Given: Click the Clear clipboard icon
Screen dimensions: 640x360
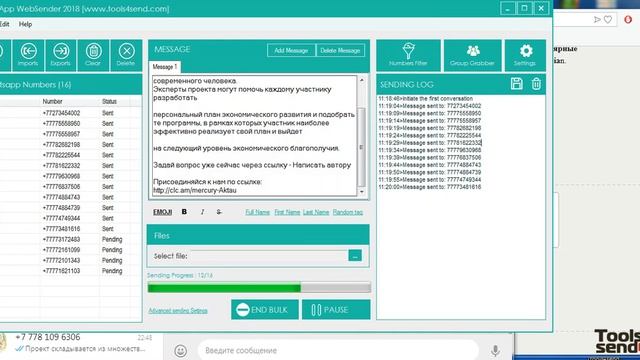Looking at the screenshot, I should pos(93,55).
